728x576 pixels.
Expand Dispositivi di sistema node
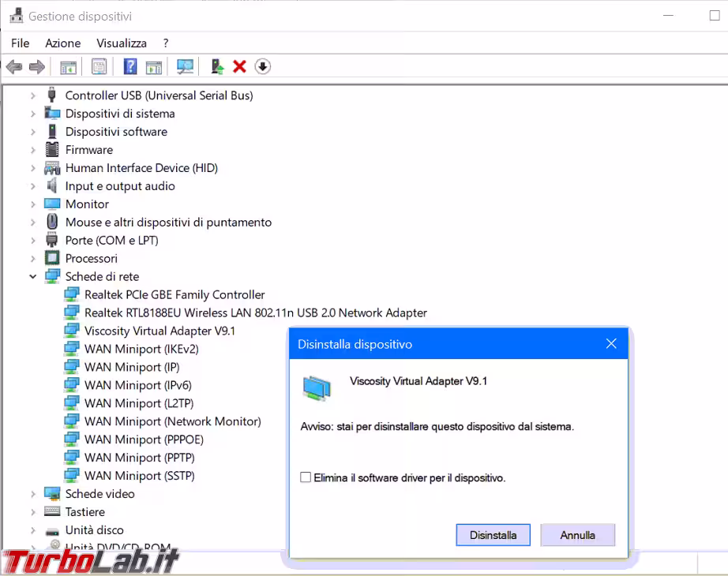[32, 114]
